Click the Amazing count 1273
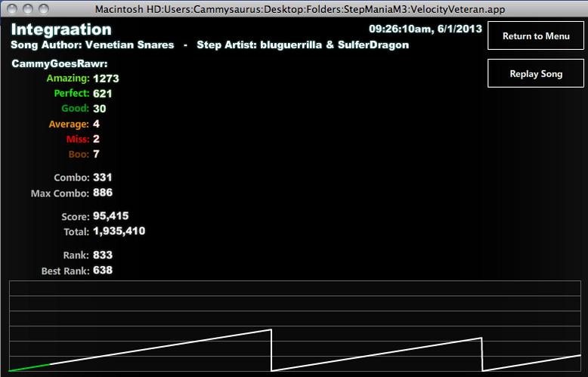Screen dimensions: 588x377 click(x=106, y=79)
